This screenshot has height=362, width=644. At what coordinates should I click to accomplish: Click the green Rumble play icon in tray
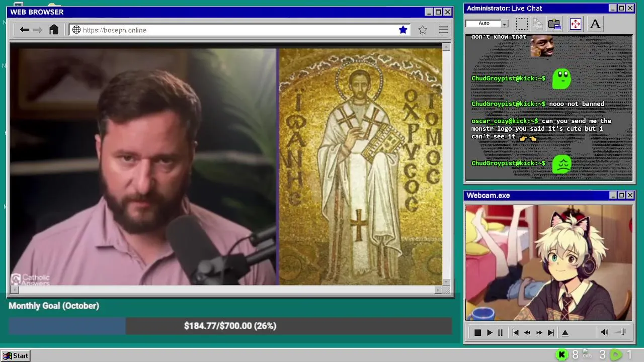[x=616, y=355]
